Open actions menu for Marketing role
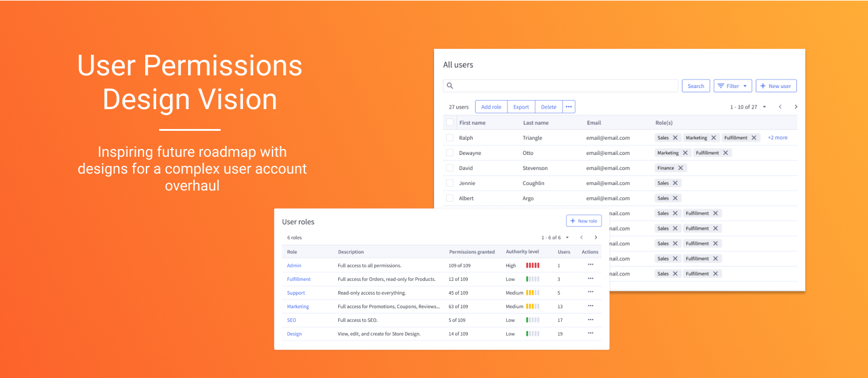This screenshot has height=378, width=868. [x=590, y=306]
